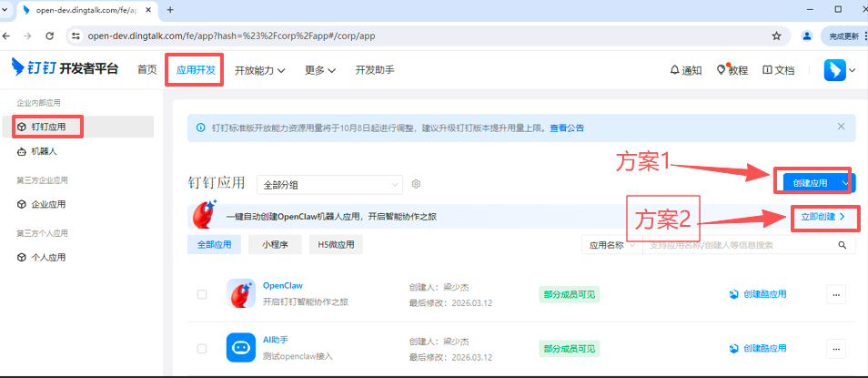
Task: Switch to the H5微应用 tab
Action: click(x=336, y=244)
